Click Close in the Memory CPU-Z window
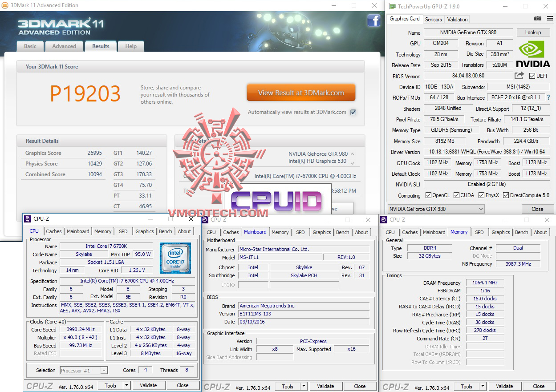Image resolution: width=556 pixels, height=392 pixels. (x=539, y=387)
